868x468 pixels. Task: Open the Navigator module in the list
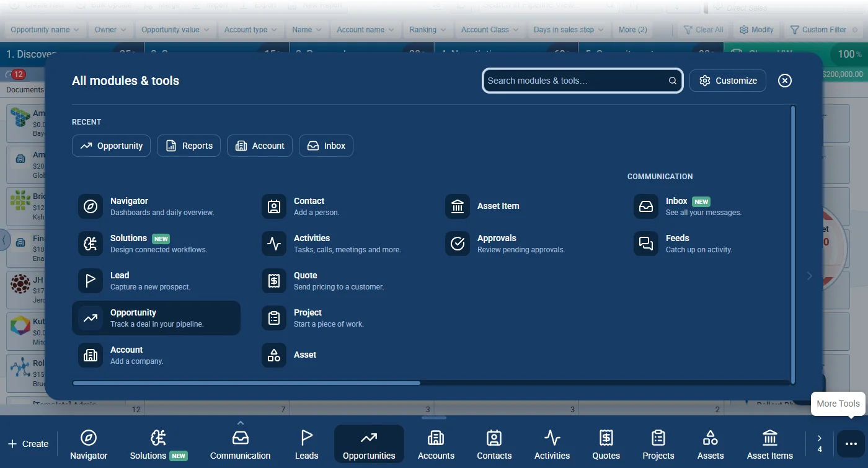click(156, 206)
